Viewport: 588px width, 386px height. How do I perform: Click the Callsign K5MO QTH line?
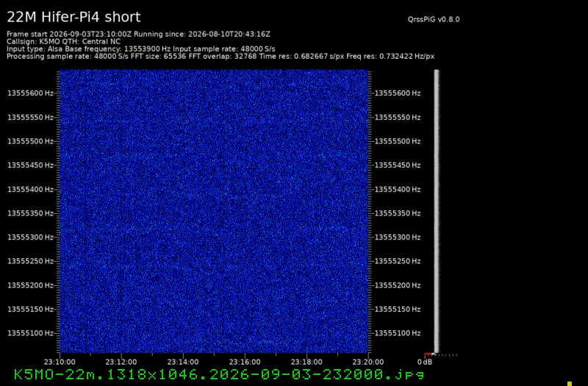click(x=63, y=42)
